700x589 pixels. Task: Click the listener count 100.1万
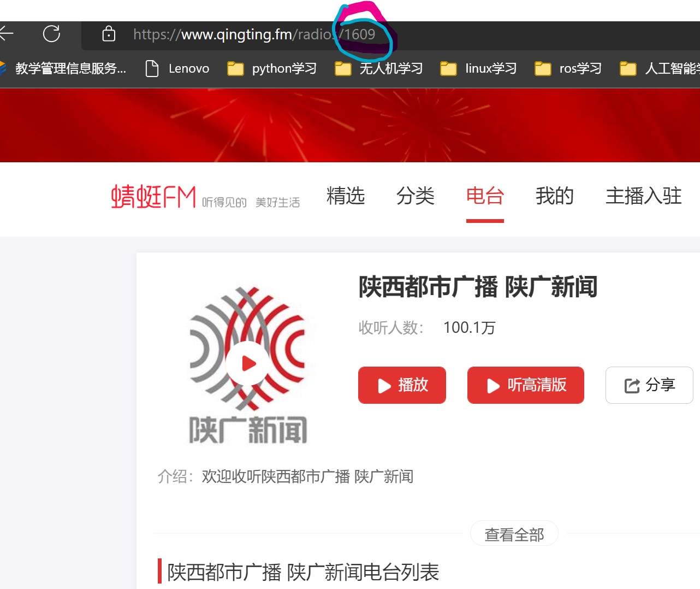[469, 328]
